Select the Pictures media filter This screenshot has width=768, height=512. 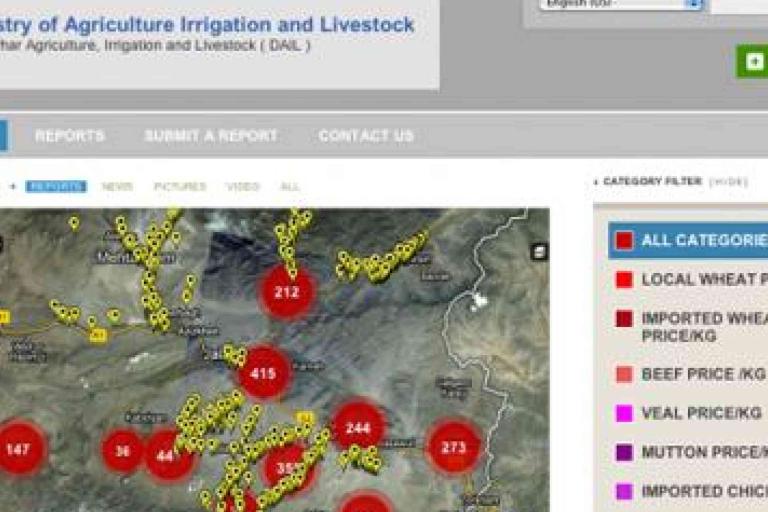coord(180,187)
